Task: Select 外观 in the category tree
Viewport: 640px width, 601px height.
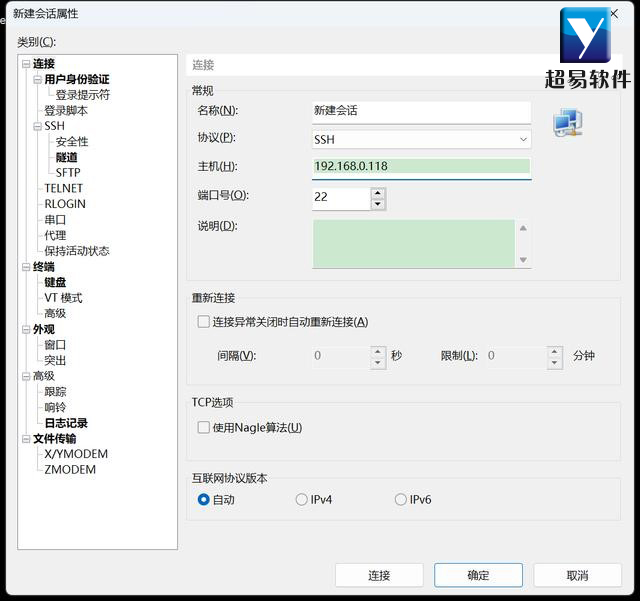Action: [44, 329]
